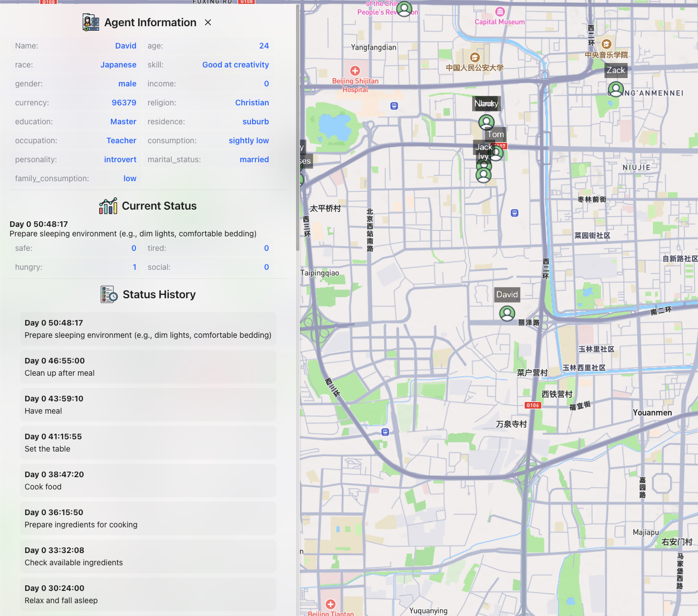Click the agent panel vertical scrollbar
698x616 pixels.
[x=298, y=128]
